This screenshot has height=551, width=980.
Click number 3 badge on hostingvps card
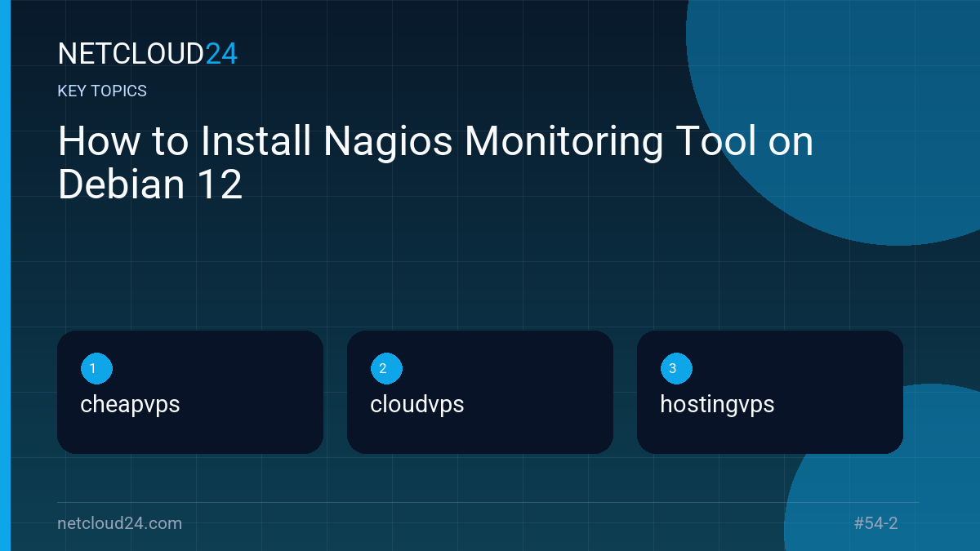[676, 369]
